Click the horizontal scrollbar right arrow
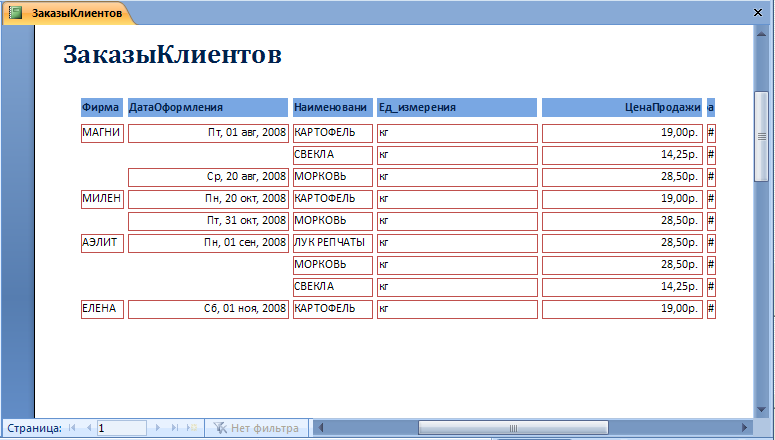Viewport: 775px width, 440px height. click(745, 428)
